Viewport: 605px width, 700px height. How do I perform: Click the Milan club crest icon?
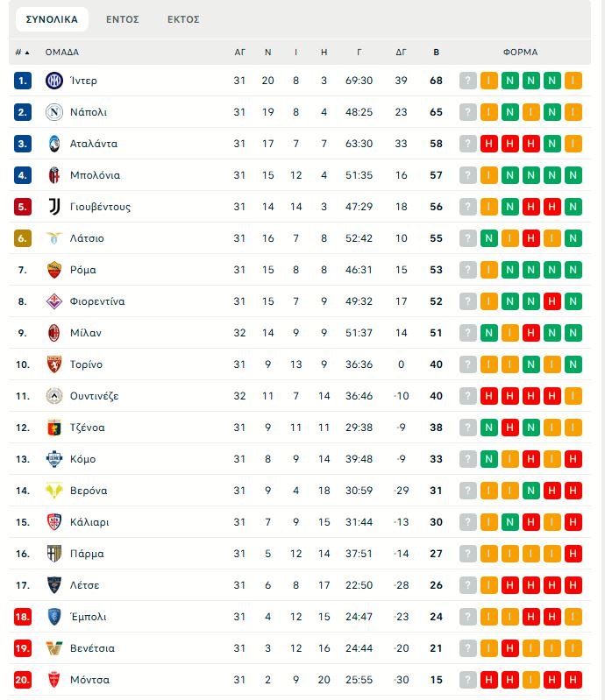54,333
